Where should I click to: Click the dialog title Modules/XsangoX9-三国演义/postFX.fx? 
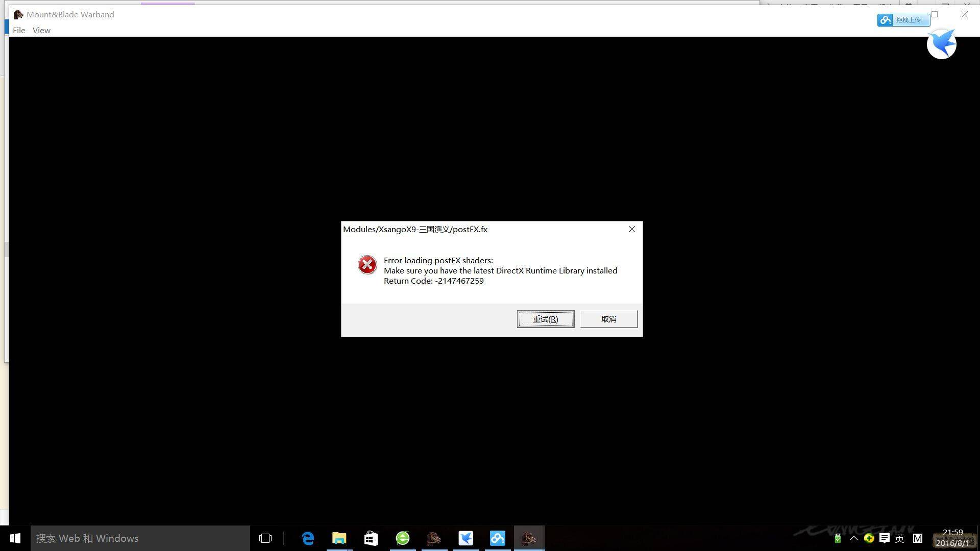coord(415,229)
